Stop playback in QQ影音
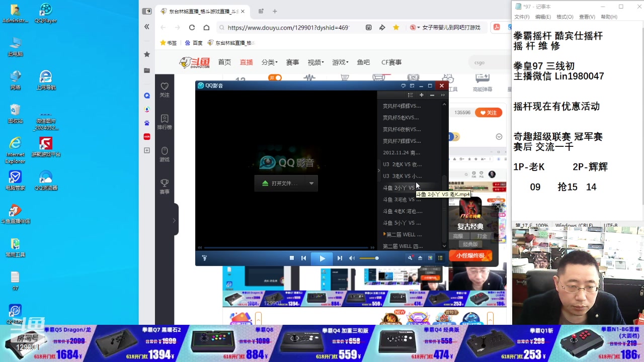Viewport: 644px width, 362px height. pyautogui.click(x=292, y=258)
